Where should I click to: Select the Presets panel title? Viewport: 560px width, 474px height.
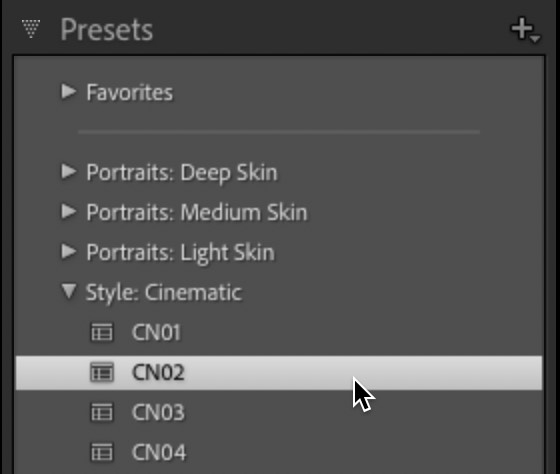click(x=107, y=30)
